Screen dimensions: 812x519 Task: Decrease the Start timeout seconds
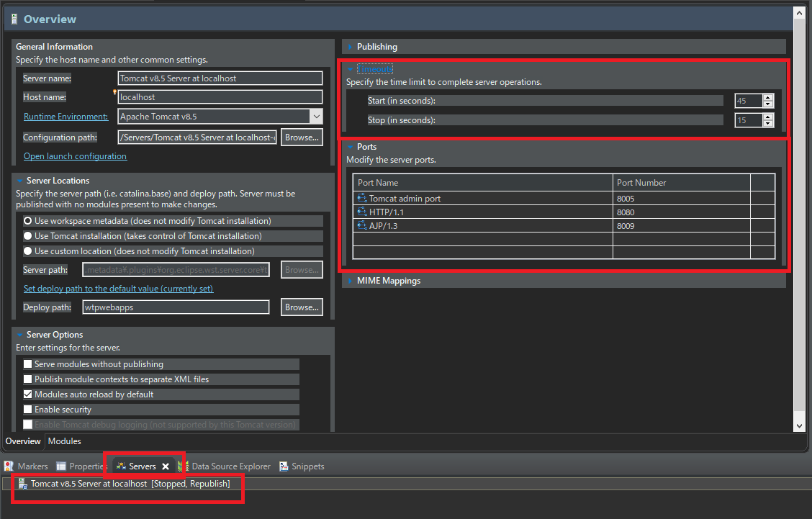pyautogui.click(x=768, y=104)
